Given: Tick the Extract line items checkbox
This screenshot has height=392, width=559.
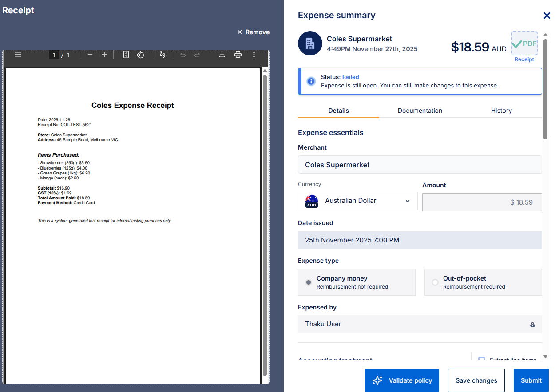Looking at the screenshot, I should coord(481,359).
